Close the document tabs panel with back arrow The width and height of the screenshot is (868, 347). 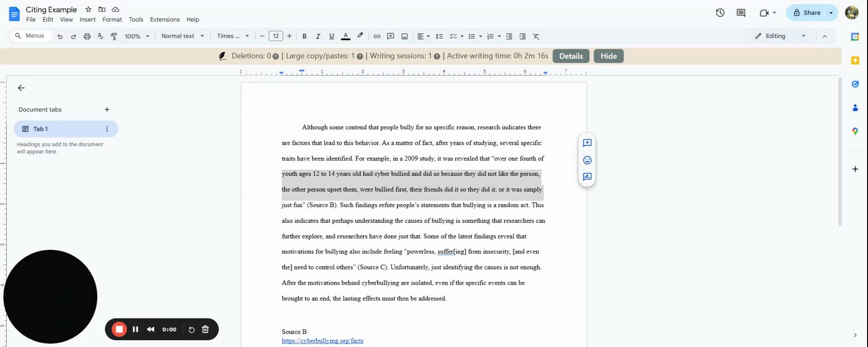point(21,88)
